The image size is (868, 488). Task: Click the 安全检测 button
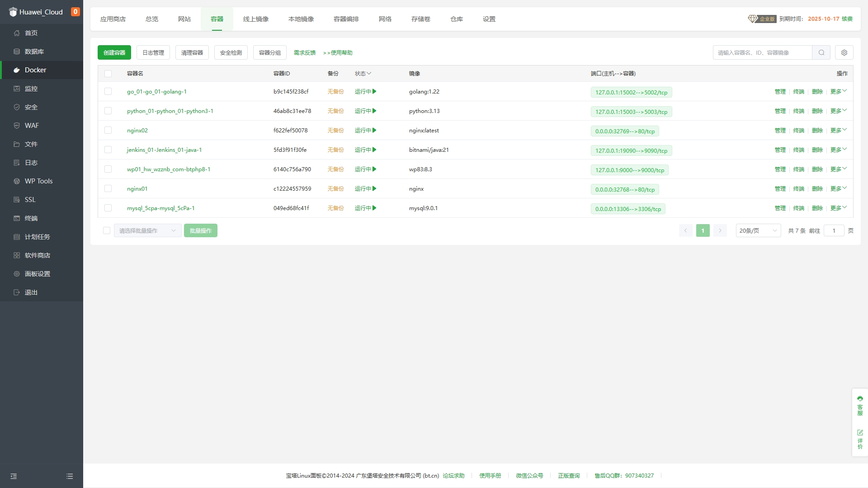(231, 52)
